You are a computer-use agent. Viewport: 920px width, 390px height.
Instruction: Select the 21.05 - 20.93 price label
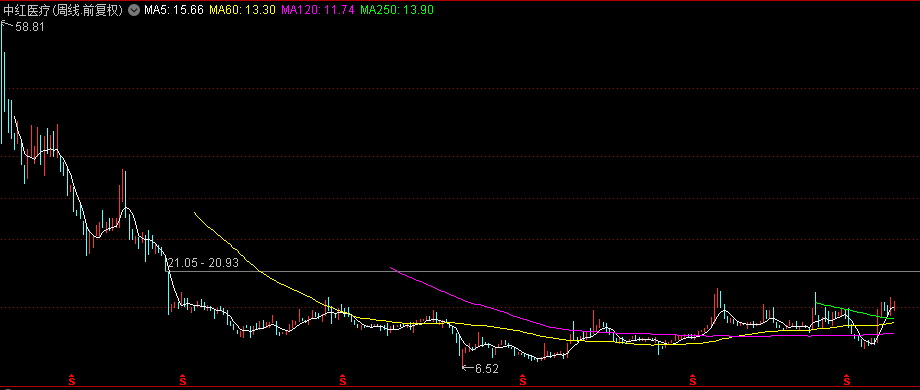pos(203,263)
